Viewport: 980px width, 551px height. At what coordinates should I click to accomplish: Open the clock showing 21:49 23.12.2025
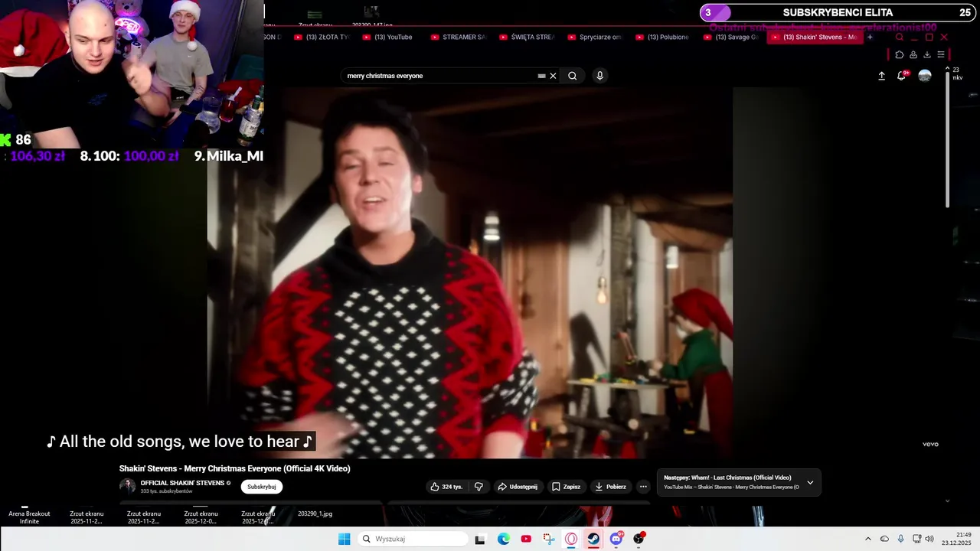point(956,539)
